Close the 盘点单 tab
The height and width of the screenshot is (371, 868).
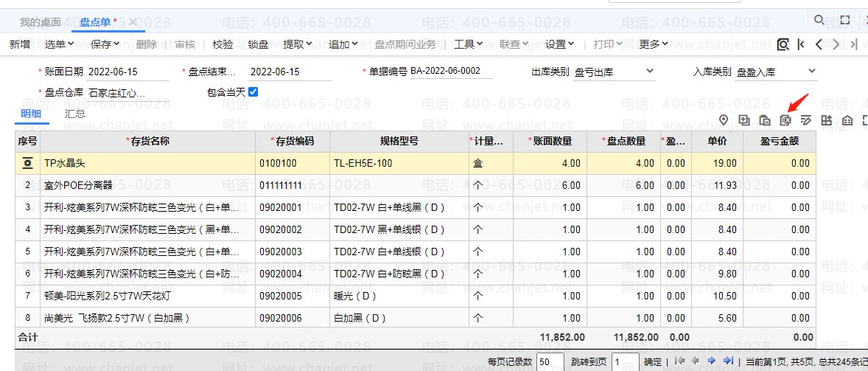pos(133,22)
